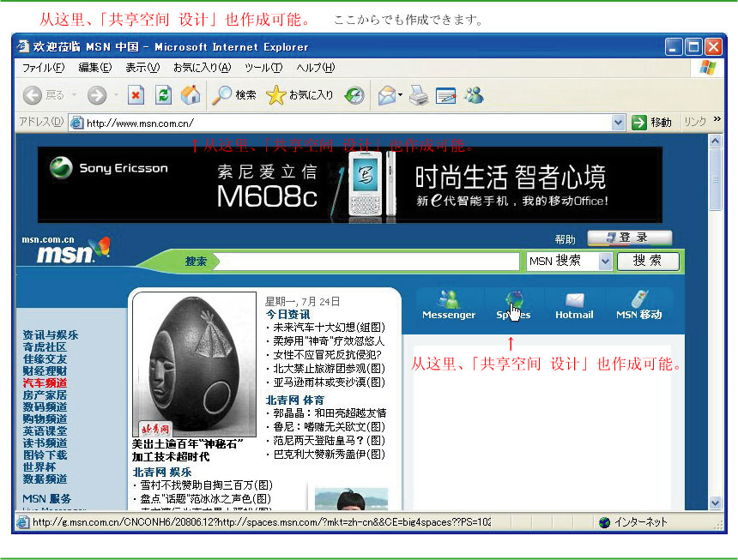Viewport: 738px width, 560px height.
Task: Open the お気に入り star favorites button
Action: point(299,95)
